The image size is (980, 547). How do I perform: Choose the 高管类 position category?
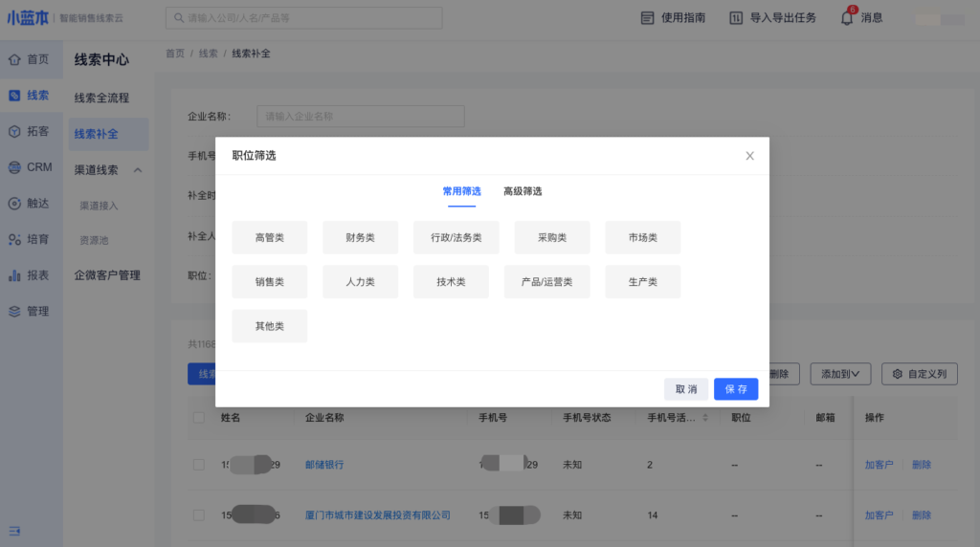point(270,237)
